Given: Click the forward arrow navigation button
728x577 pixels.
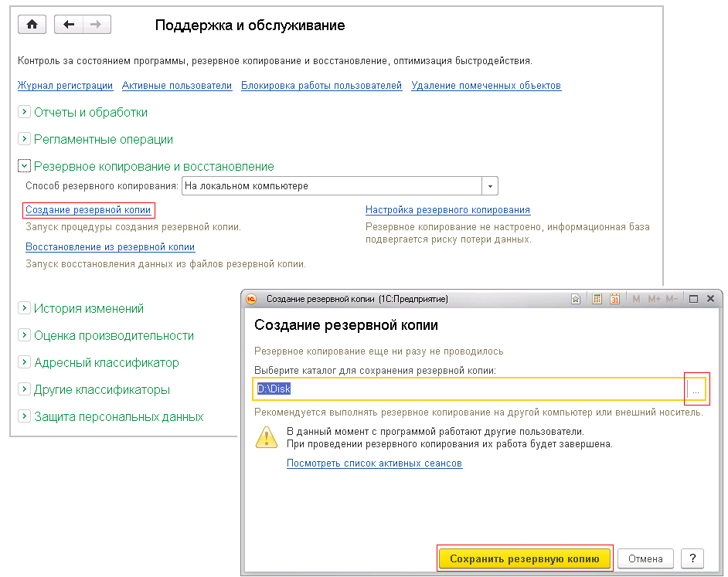Looking at the screenshot, I should [x=96, y=25].
